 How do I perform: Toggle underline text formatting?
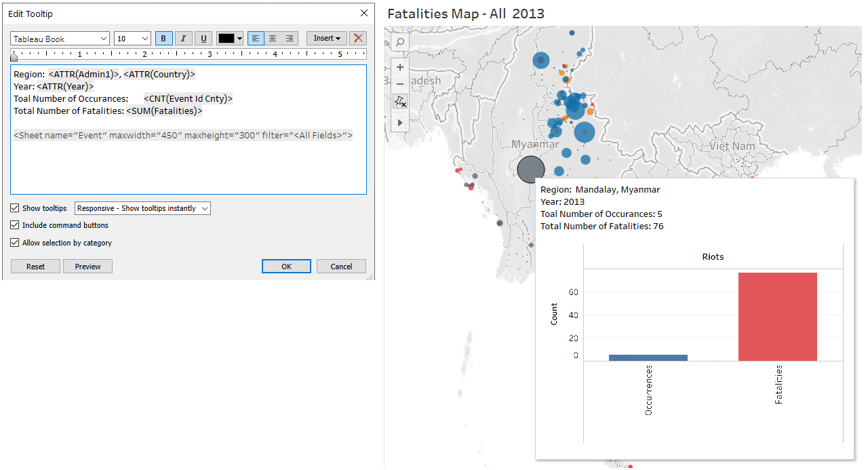point(203,39)
